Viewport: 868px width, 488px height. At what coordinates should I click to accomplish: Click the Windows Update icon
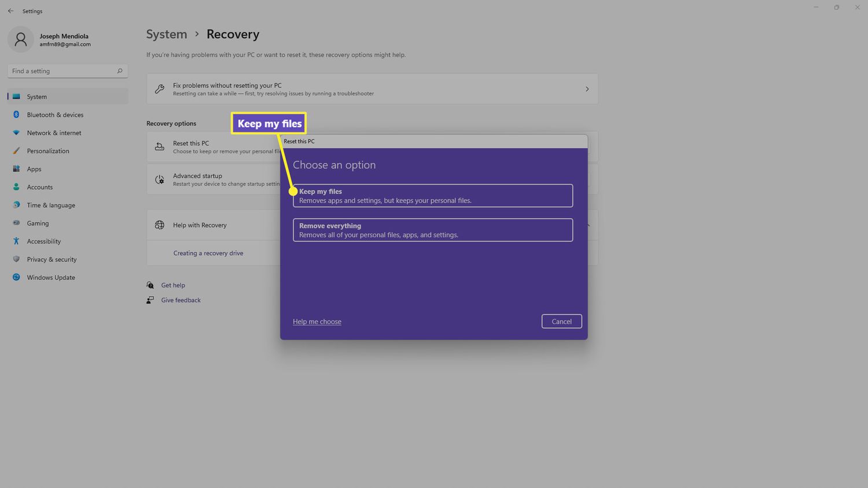[x=16, y=278]
